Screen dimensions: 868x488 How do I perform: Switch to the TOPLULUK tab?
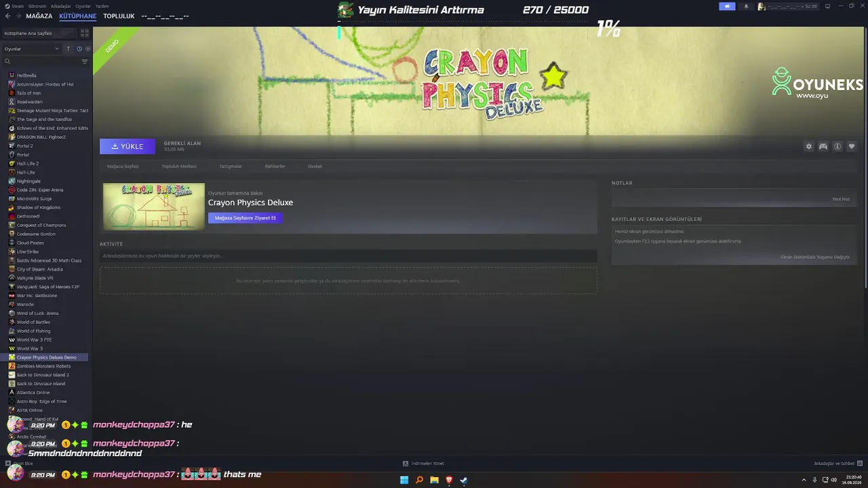tap(119, 16)
